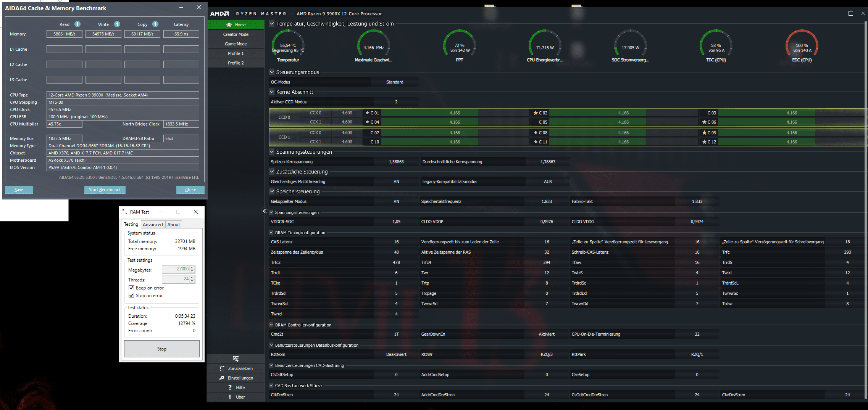Viewport: 868px width, 410px height.
Task: Collapse the Speichersteuerung section
Action: [x=272, y=191]
